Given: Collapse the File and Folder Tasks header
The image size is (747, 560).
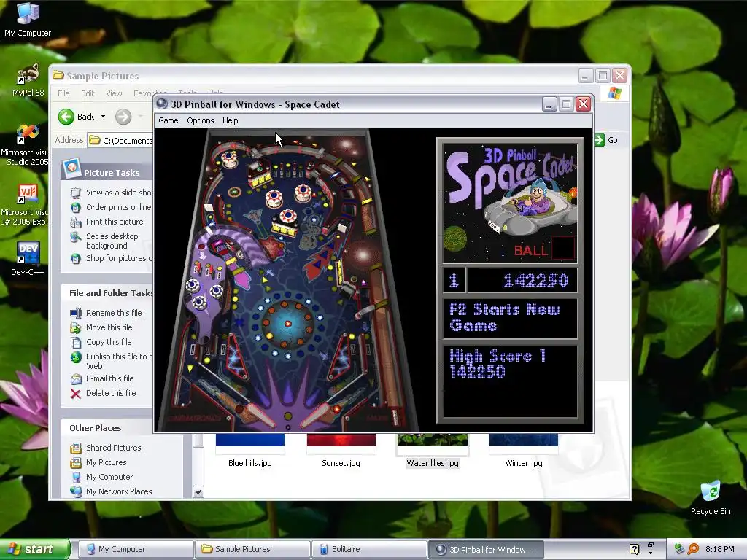Looking at the screenshot, I should coord(107,293).
